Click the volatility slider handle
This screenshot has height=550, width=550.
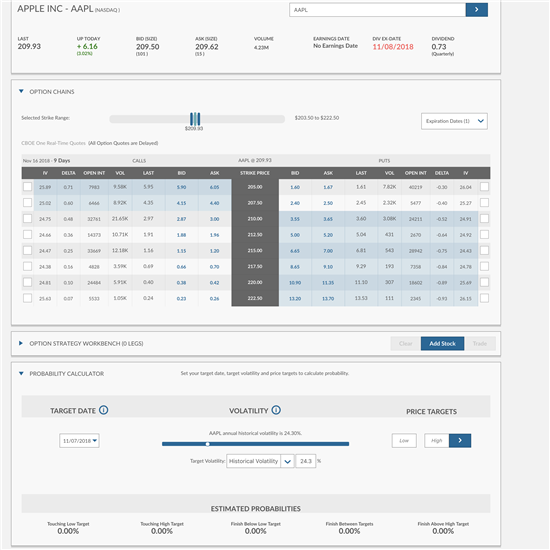pos(208,444)
